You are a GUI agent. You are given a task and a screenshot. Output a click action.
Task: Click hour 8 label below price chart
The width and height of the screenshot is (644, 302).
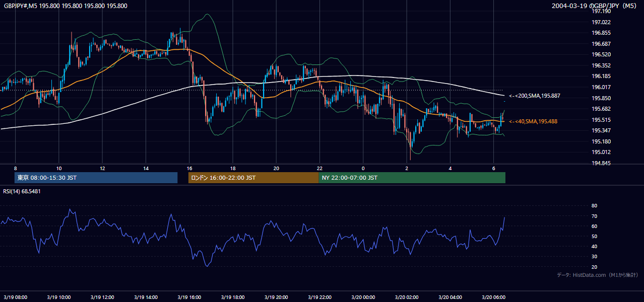pos(15,168)
